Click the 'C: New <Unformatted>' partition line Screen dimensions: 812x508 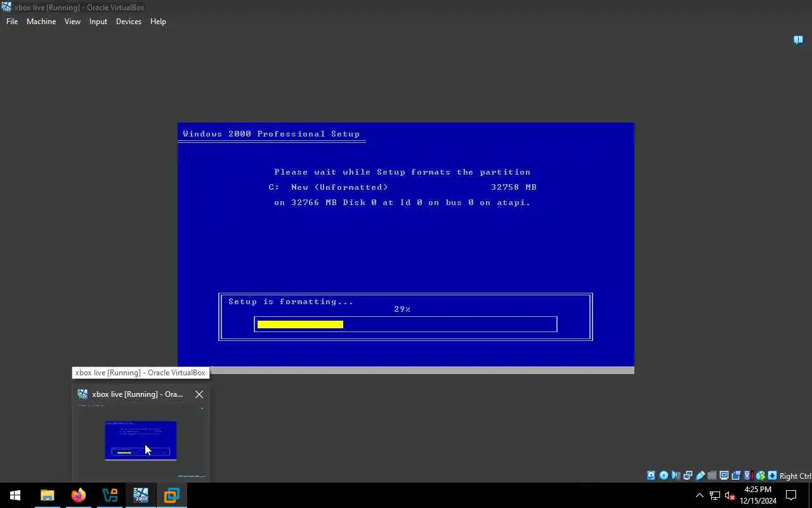(329, 187)
